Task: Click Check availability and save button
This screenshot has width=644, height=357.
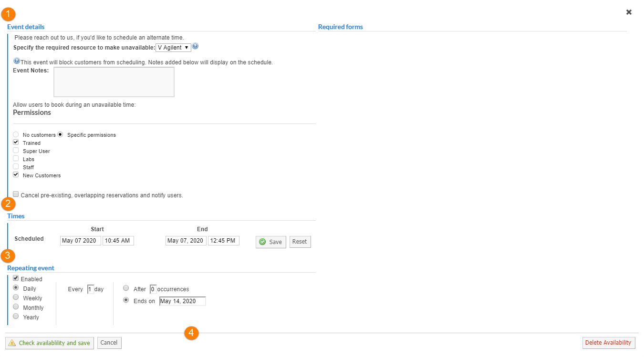Action: [50, 343]
